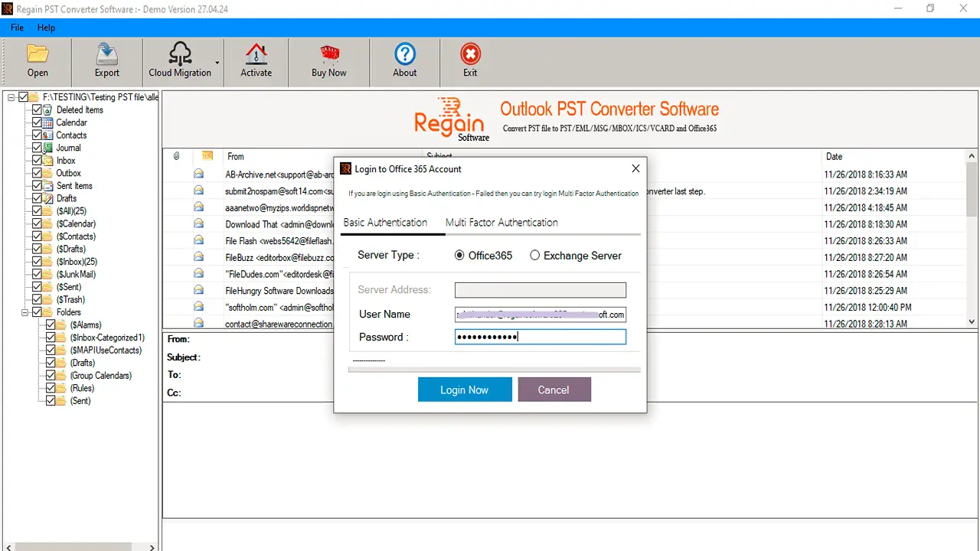The width and height of the screenshot is (980, 551).
Task: Click the Password input field
Action: 541,337
